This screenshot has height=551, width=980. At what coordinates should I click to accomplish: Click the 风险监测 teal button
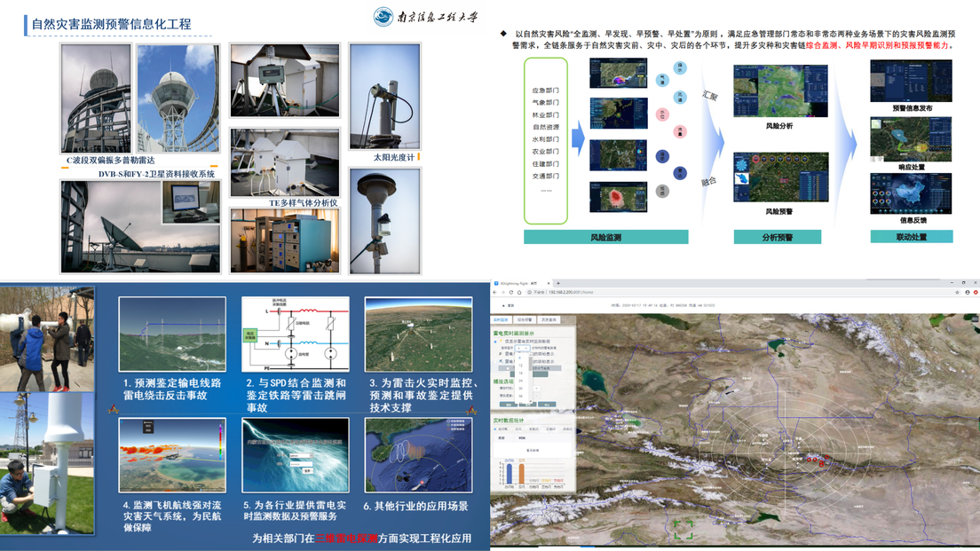pos(605,238)
